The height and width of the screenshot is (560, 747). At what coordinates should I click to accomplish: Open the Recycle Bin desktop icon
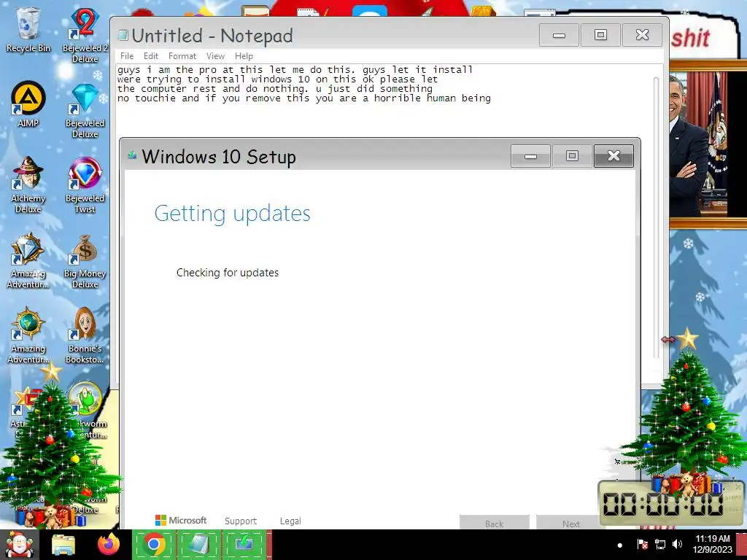[28, 29]
